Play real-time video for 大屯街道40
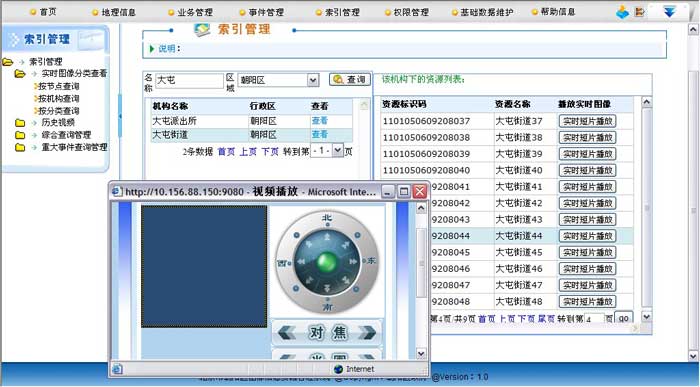This screenshot has height=387, width=700. point(587,170)
